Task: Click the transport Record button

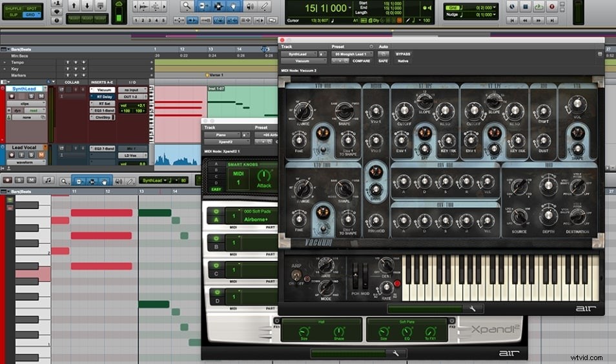Action: pos(552,6)
